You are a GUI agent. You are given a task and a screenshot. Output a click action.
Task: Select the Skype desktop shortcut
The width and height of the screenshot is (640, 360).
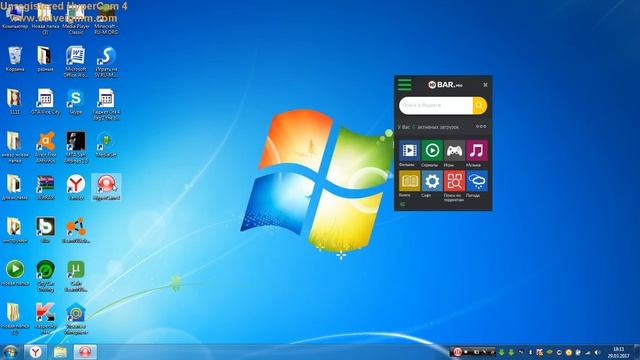coord(76,102)
